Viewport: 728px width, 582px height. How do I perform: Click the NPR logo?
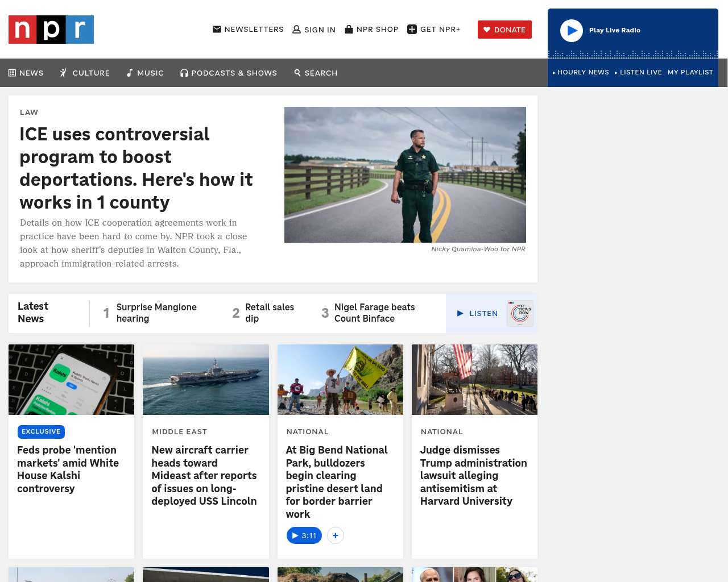coord(51,30)
